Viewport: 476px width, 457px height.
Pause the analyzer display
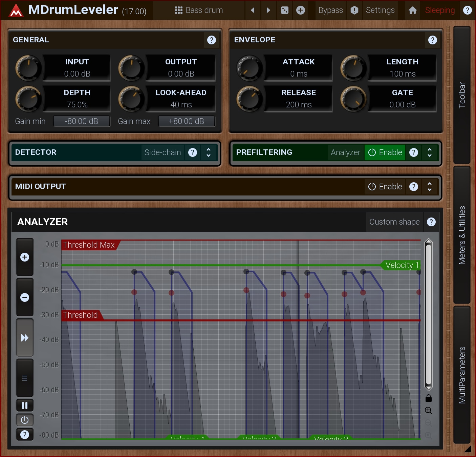pos(25,406)
